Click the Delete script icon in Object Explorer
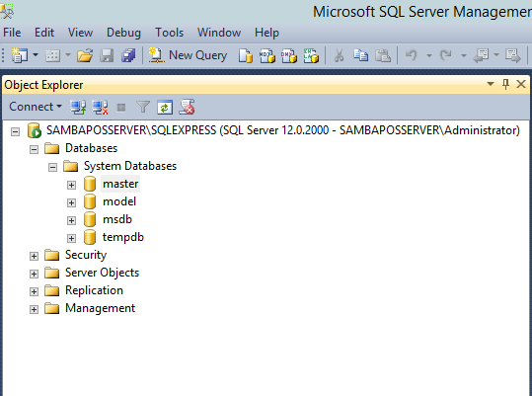The image size is (532, 396). (x=187, y=107)
